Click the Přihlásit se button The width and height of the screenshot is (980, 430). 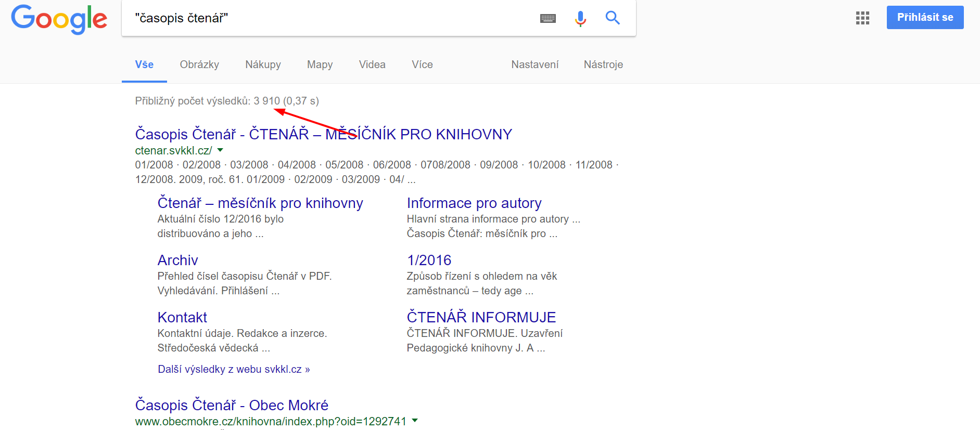(925, 17)
